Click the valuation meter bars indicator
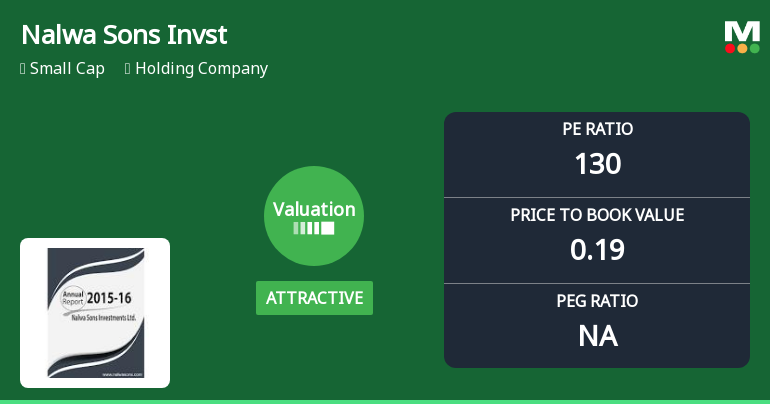 314,228
